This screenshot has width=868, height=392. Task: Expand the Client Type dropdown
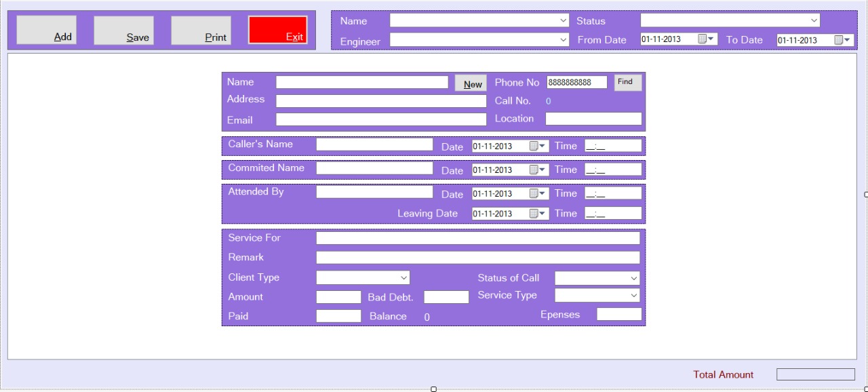(403, 277)
